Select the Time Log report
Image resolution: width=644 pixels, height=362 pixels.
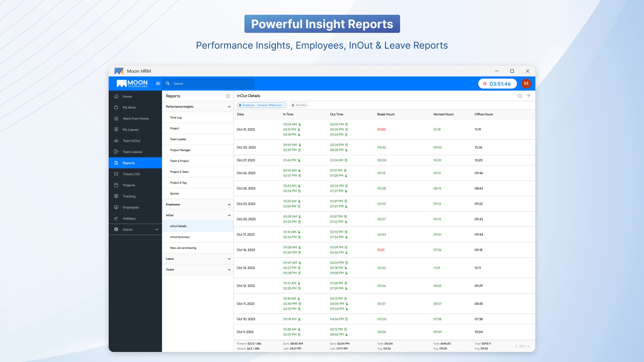click(x=176, y=118)
